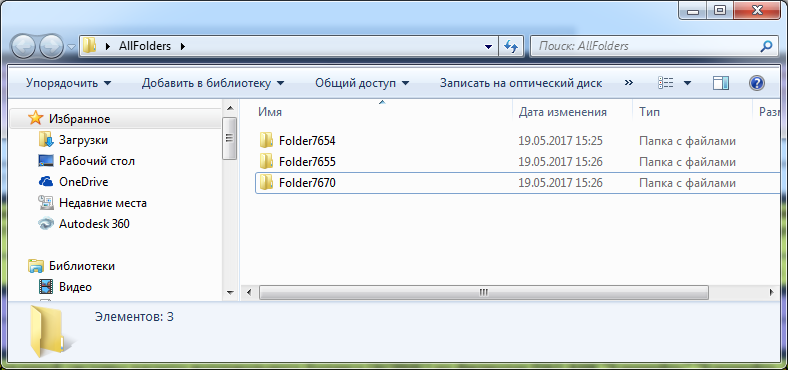The image size is (788, 370).
Task: Click the Folder7655 folder icon
Action: [x=266, y=161]
